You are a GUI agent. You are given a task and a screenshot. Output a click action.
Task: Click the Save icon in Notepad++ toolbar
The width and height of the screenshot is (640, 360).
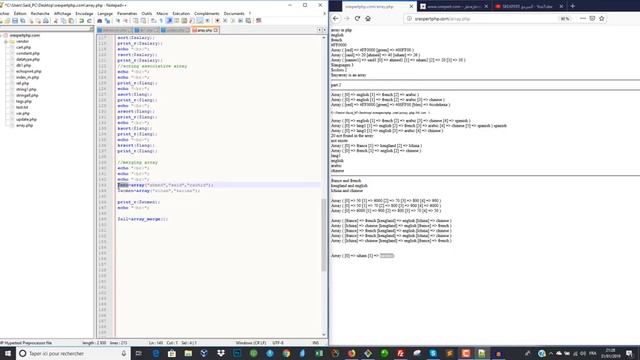tap(15, 21)
